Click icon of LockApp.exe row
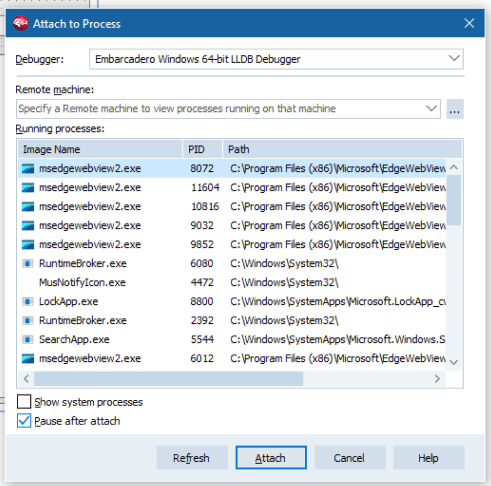The image size is (491, 486). click(28, 302)
